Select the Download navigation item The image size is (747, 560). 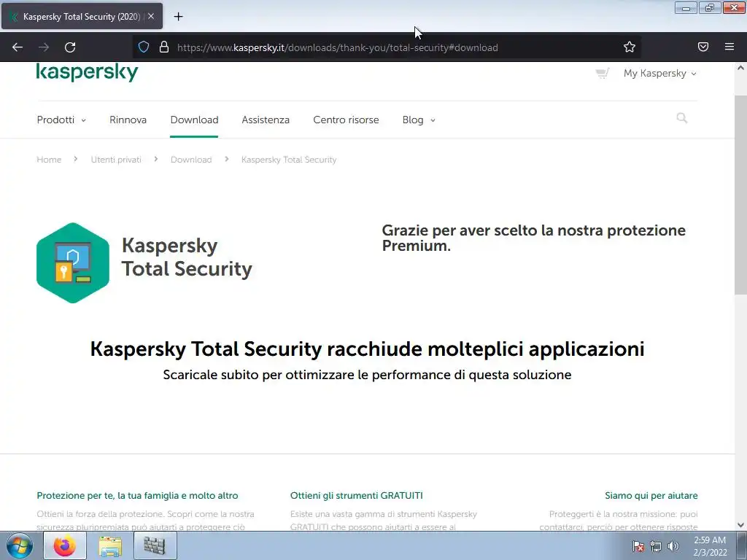coord(194,120)
